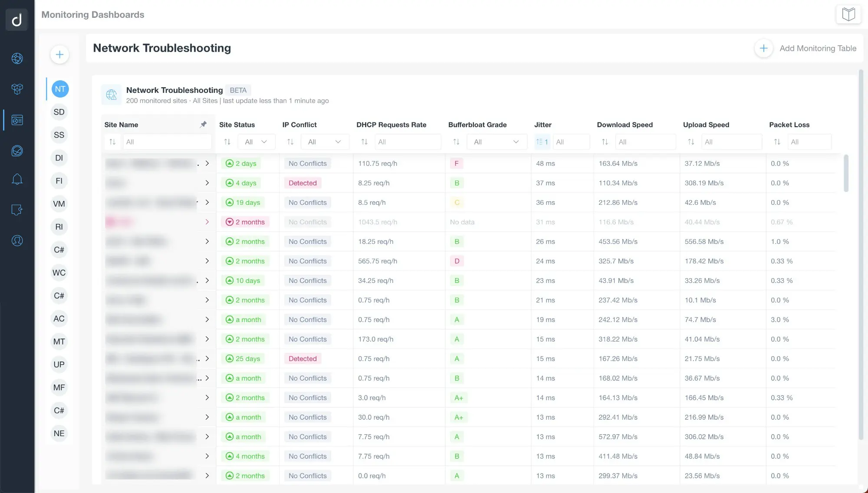The height and width of the screenshot is (493, 868).
Task: Click the Reports RI sidebar icon
Action: tap(59, 227)
